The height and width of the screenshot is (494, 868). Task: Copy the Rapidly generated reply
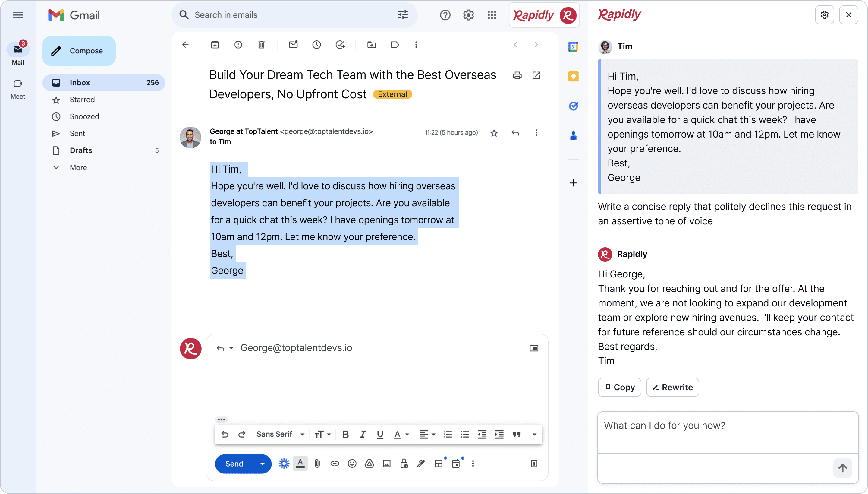[619, 387]
